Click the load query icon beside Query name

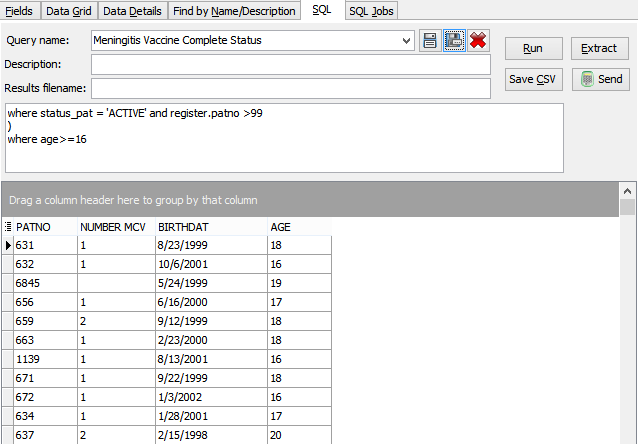(430, 40)
